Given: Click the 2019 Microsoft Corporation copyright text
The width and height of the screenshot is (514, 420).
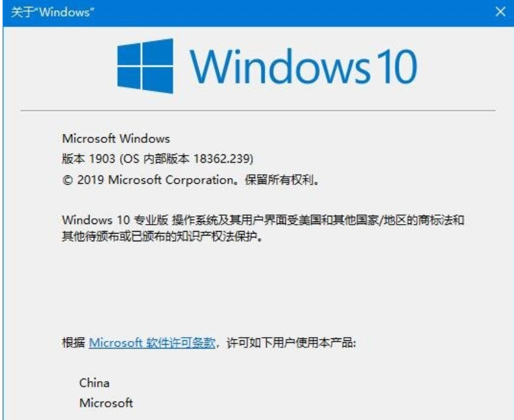Looking at the screenshot, I should (x=155, y=180).
